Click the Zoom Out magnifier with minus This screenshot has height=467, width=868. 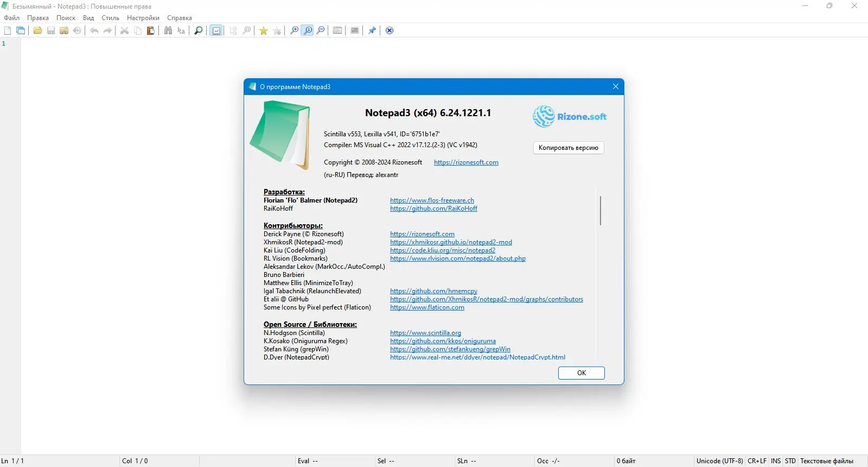[x=321, y=30]
